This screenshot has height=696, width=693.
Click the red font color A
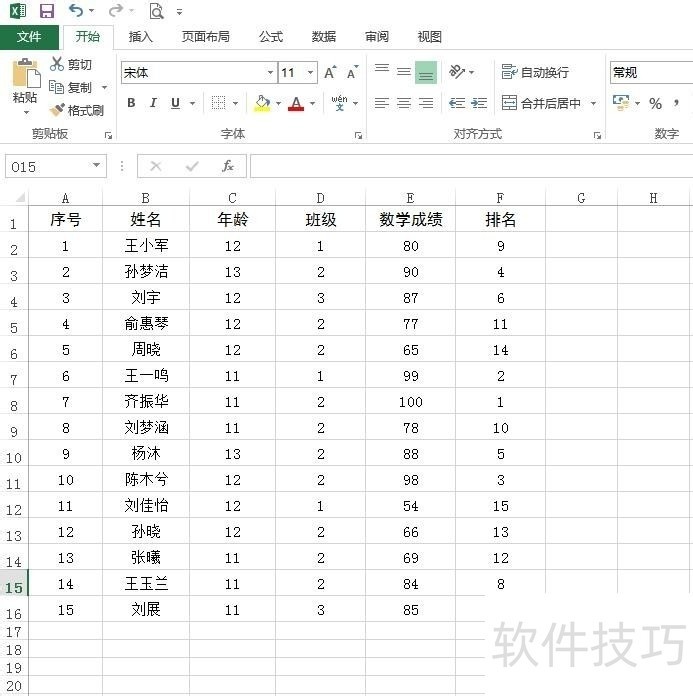pos(296,103)
